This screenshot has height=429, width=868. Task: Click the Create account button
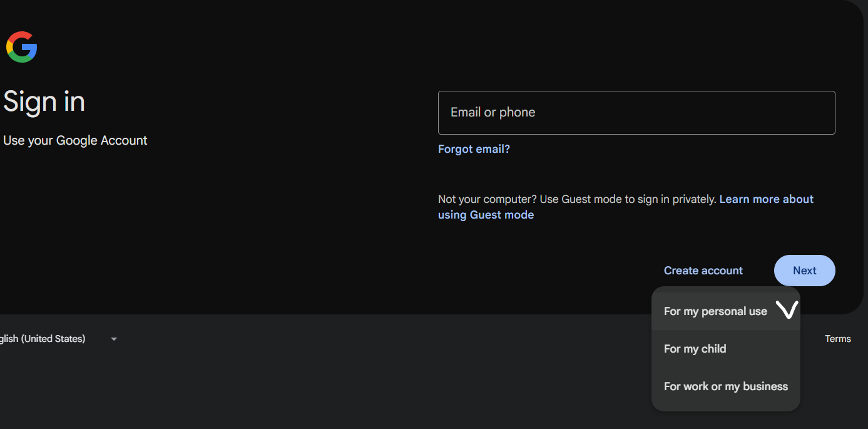pos(703,271)
